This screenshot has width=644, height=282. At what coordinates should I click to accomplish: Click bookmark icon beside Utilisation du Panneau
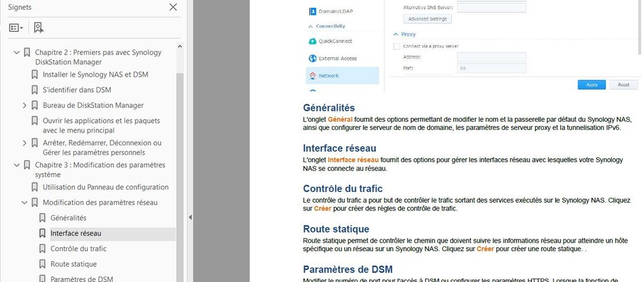35,187
